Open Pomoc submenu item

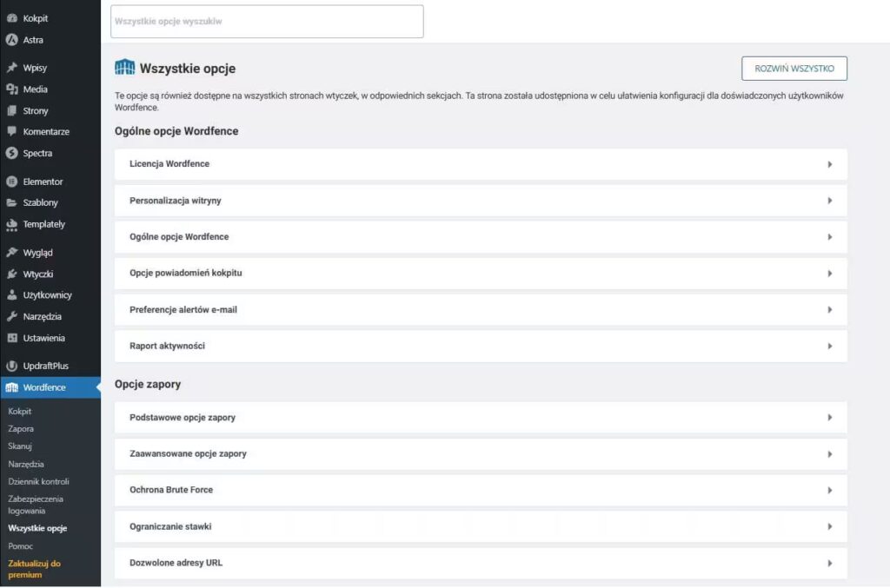pyautogui.click(x=21, y=546)
